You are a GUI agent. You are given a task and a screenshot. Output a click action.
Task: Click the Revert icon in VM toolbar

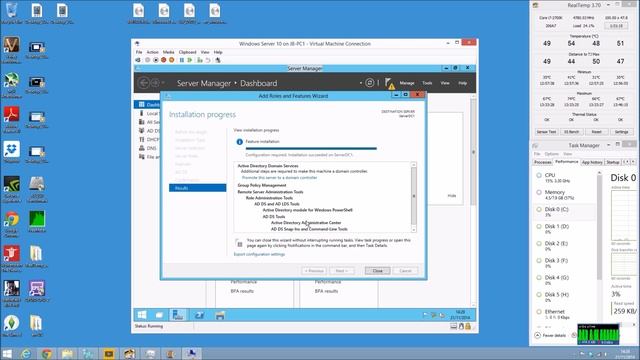point(208,60)
